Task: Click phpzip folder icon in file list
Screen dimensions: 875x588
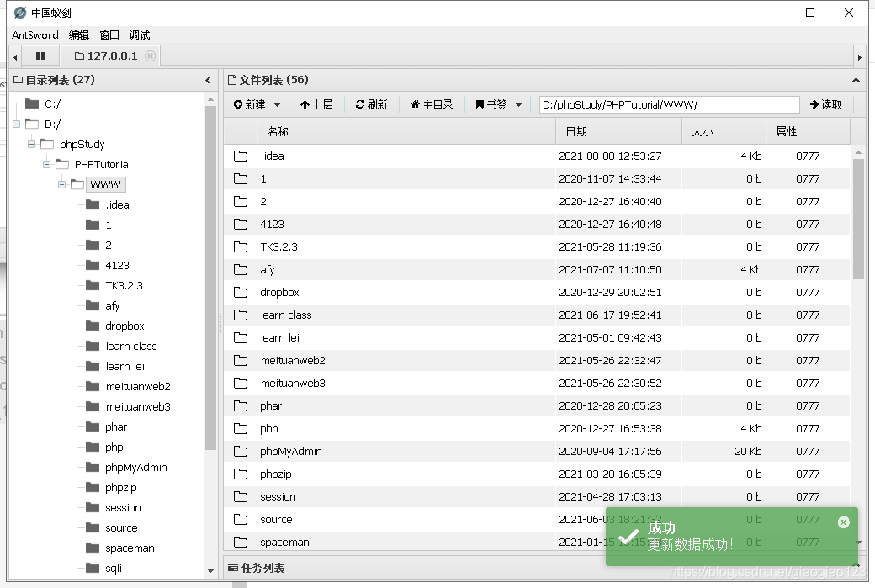Action: pos(241,474)
